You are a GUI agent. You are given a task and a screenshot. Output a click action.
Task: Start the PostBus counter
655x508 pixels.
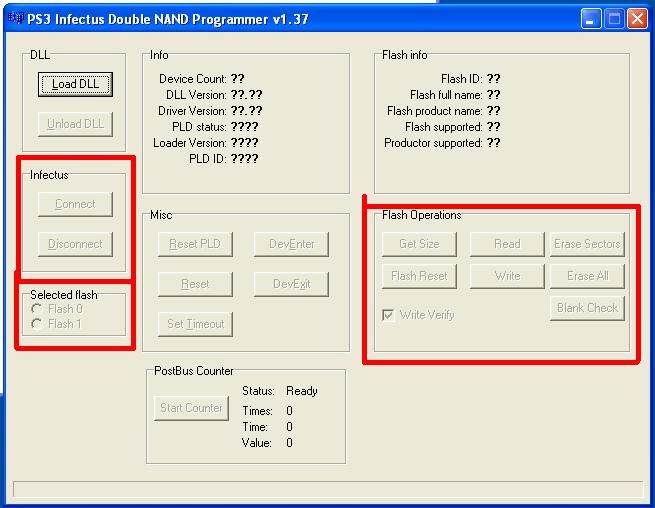pyautogui.click(x=191, y=408)
